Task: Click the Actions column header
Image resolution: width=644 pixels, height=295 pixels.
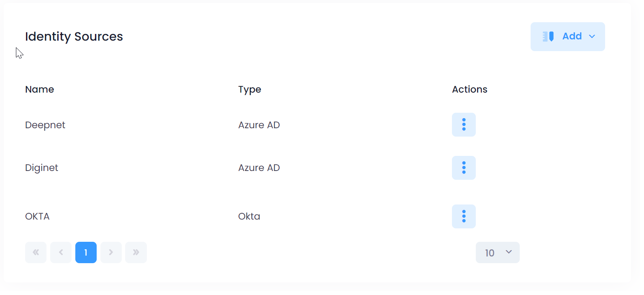Action: (x=470, y=89)
